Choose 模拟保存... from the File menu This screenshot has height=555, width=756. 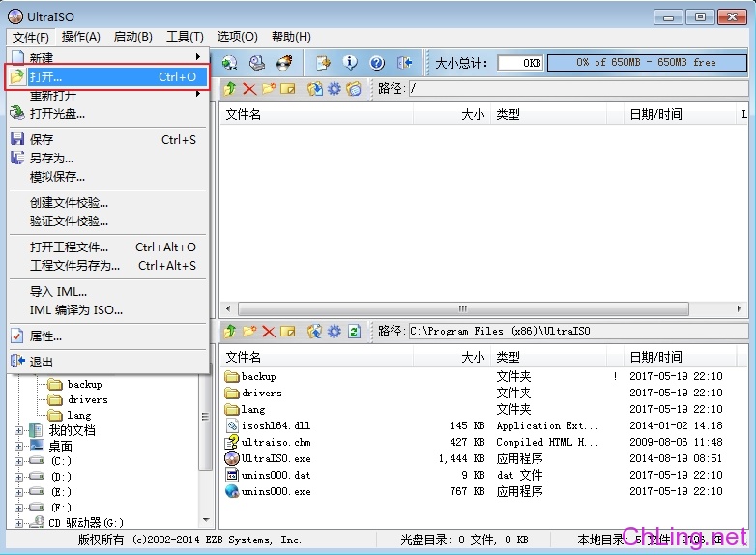pyautogui.click(x=108, y=177)
